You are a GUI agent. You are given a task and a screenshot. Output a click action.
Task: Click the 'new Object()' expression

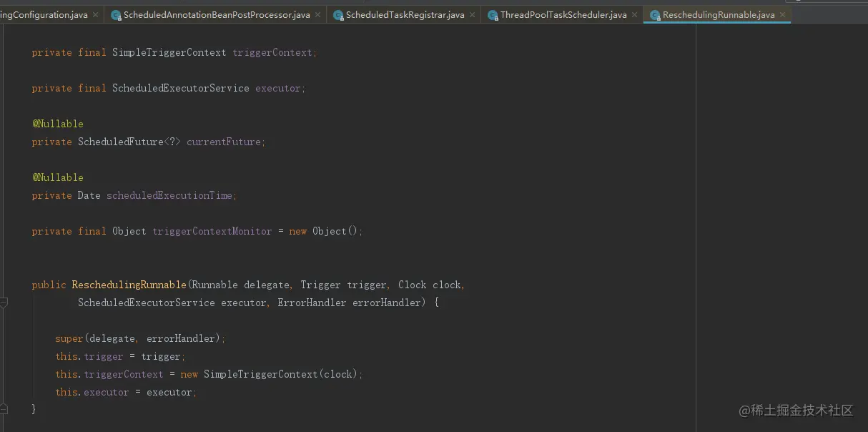pos(324,231)
